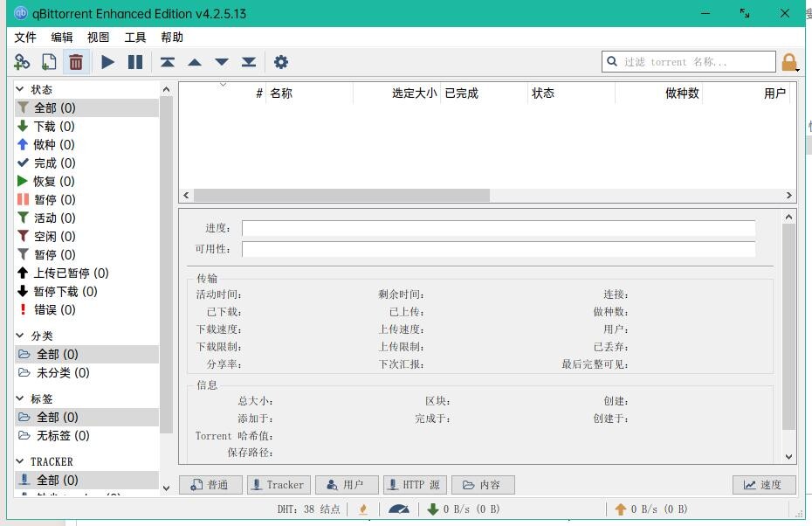The width and height of the screenshot is (812, 526).
Task: Select the 恢复 (0) status filter
Action: point(86,182)
